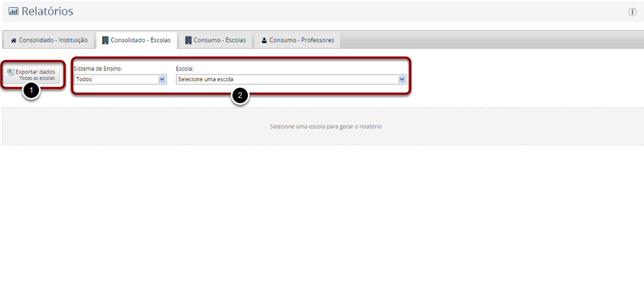644x286 pixels.
Task: Click the 'Escola:' field label
Action: 185,68
